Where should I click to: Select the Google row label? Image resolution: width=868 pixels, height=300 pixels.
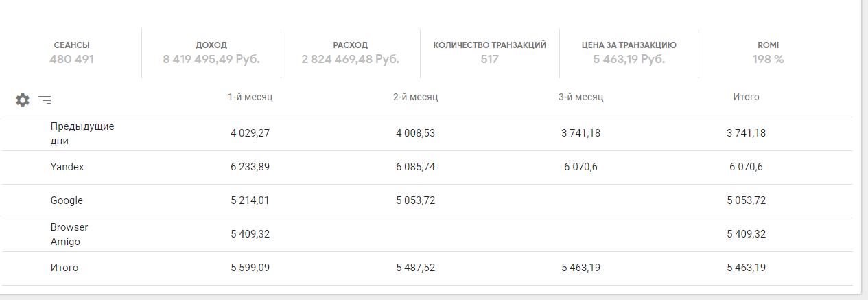pyautogui.click(x=67, y=200)
